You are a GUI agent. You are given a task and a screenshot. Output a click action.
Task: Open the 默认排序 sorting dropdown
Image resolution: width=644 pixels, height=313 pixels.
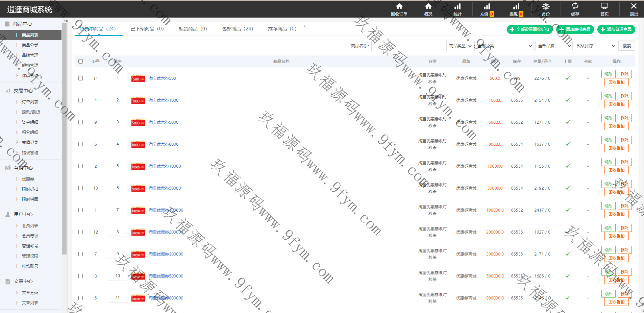[x=595, y=46]
